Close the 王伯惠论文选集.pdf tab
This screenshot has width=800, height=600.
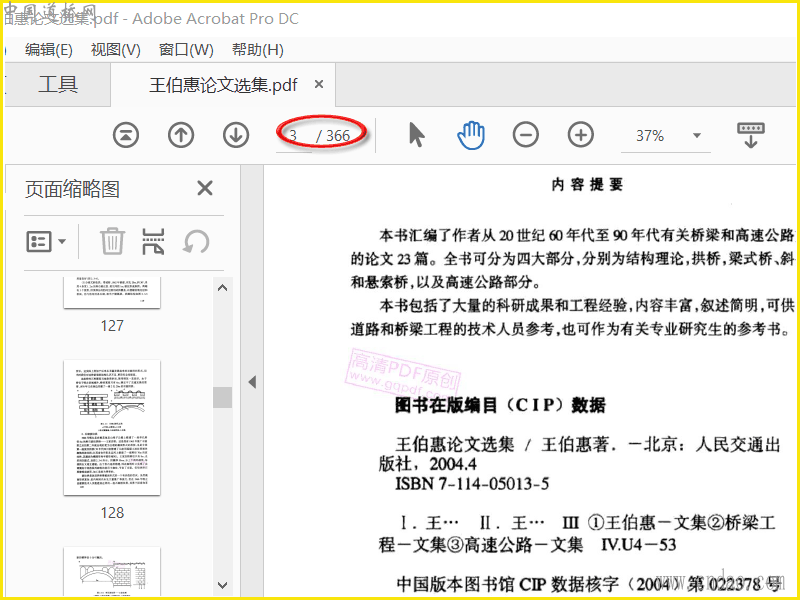(x=319, y=84)
